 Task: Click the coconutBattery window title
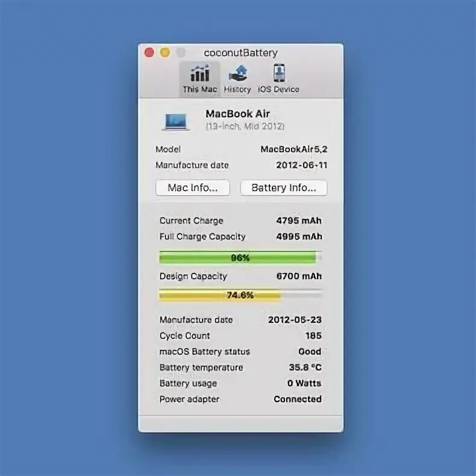click(241, 53)
